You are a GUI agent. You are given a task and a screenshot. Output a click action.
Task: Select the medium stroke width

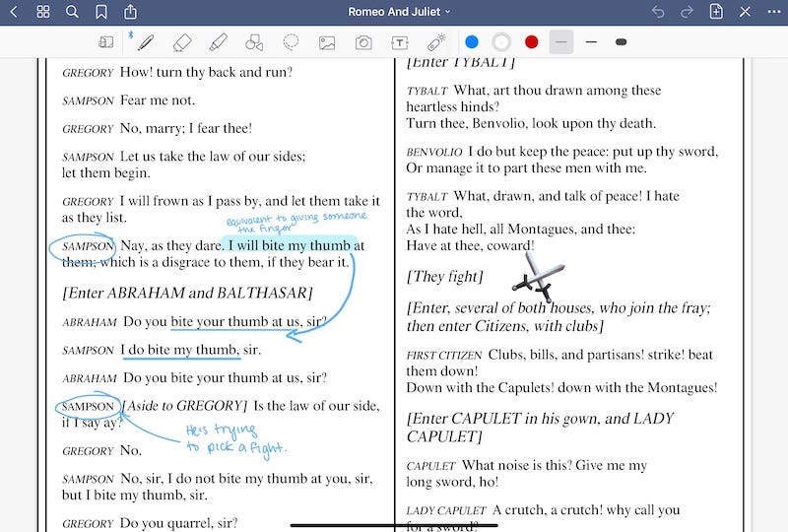click(x=591, y=42)
